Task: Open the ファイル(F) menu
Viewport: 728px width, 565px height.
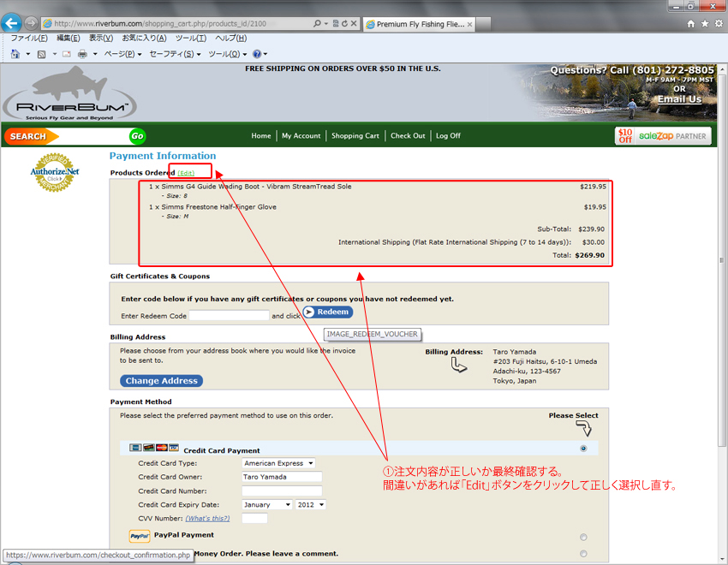Action: coord(29,38)
